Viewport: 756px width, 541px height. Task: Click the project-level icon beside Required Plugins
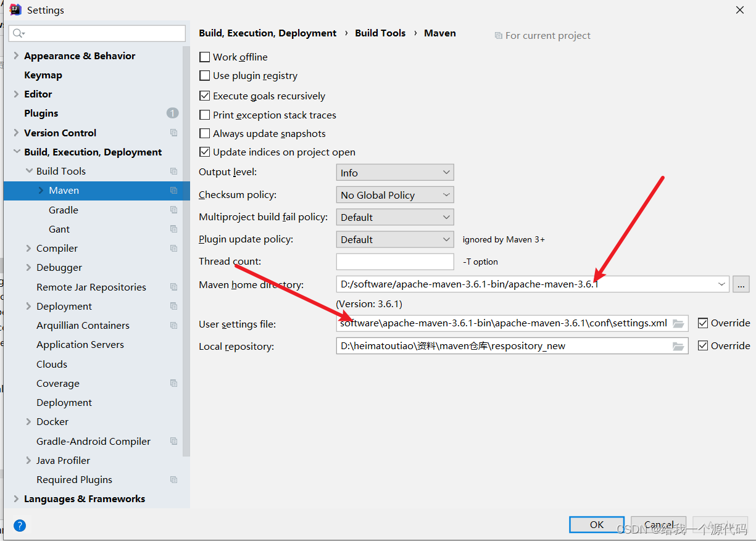point(174,479)
